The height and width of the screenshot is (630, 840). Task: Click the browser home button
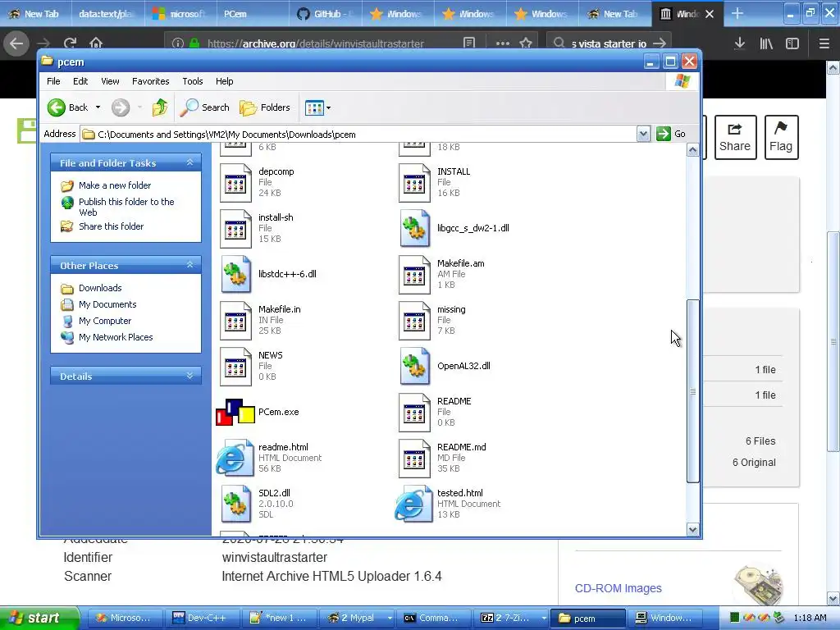click(96, 43)
